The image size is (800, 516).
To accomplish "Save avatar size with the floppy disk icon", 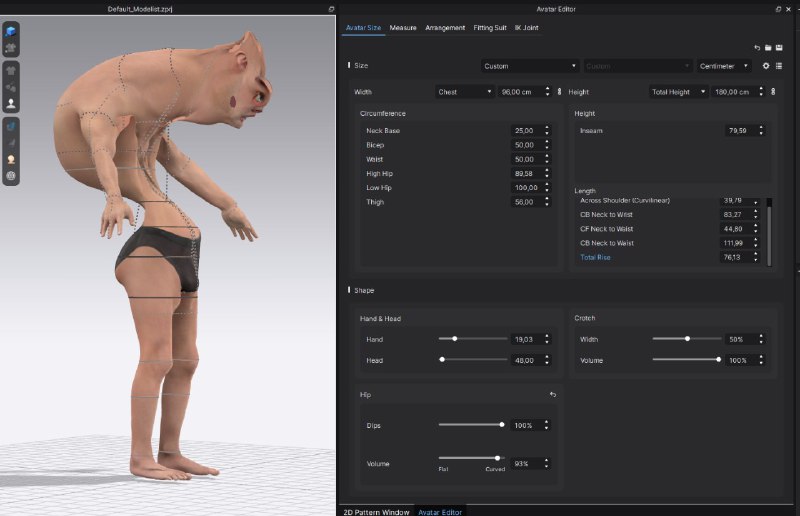I will (779, 48).
